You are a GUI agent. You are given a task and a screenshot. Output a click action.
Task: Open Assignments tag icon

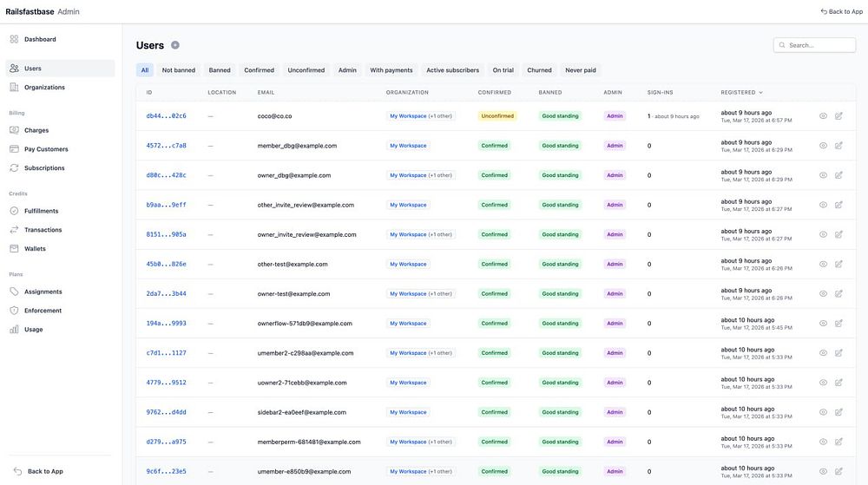pyautogui.click(x=15, y=292)
